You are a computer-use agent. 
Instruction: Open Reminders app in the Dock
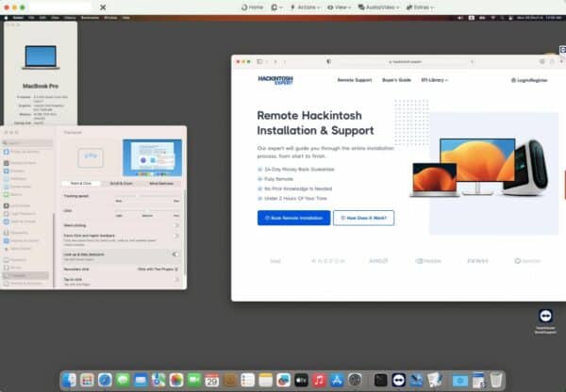point(247,380)
